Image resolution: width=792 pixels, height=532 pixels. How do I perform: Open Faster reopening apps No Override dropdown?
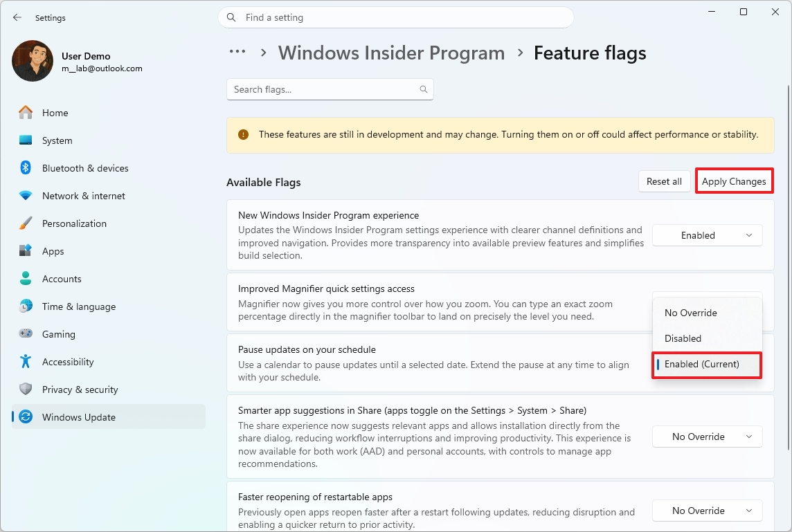[707, 511]
